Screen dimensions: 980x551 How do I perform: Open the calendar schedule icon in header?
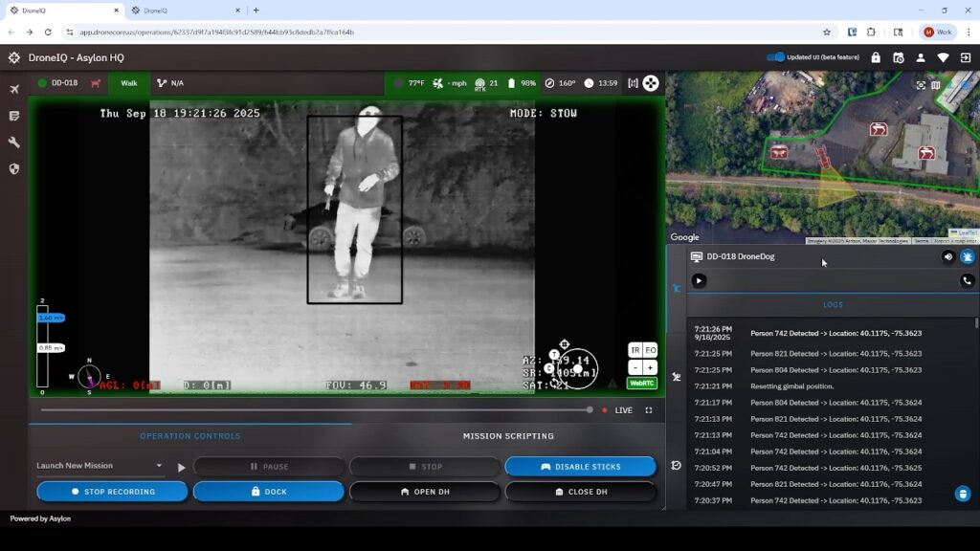tap(898, 57)
